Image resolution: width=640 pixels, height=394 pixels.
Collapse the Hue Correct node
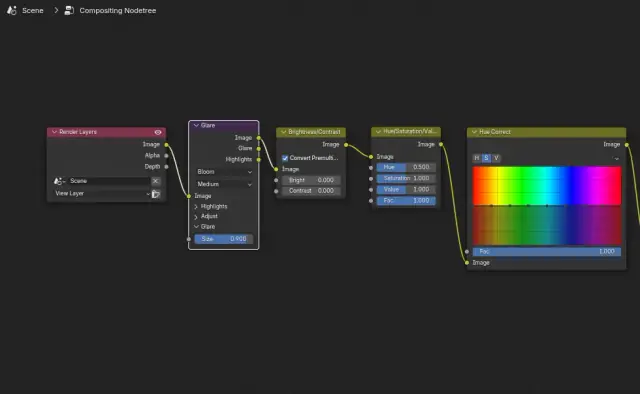[x=474, y=132]
